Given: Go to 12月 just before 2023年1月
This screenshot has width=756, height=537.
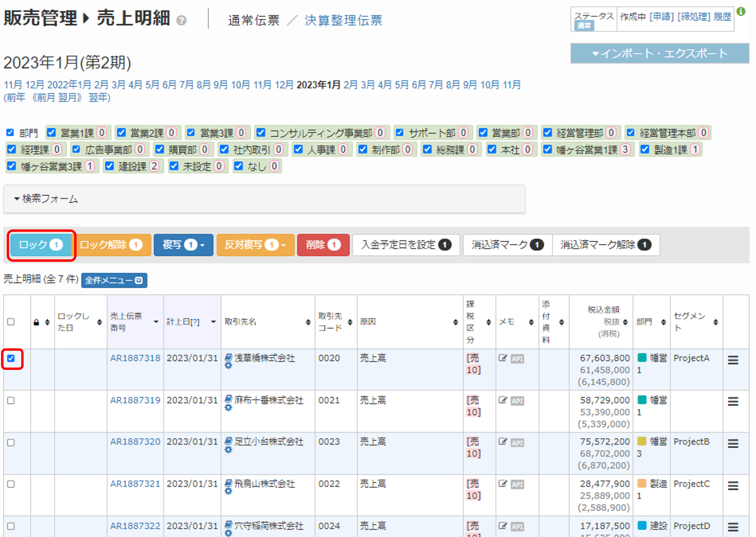Looking at the screenshot, I should [x=284, y=85].
